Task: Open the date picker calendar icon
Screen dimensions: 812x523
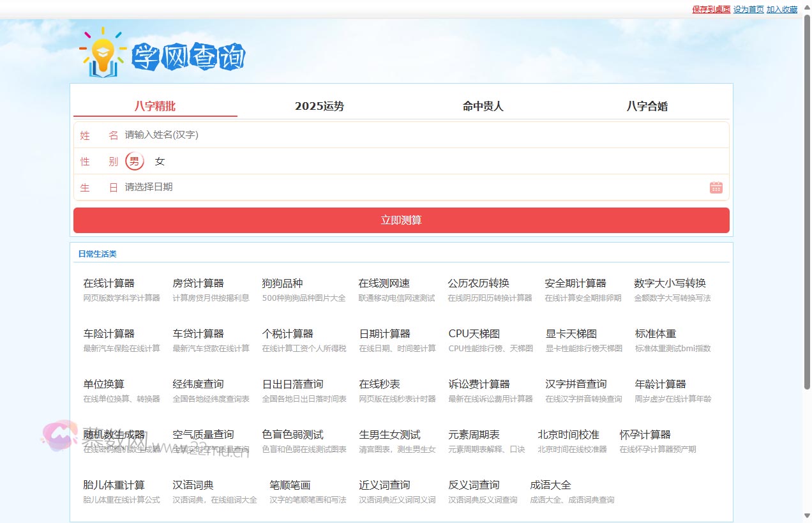Action: pos(716,187)
